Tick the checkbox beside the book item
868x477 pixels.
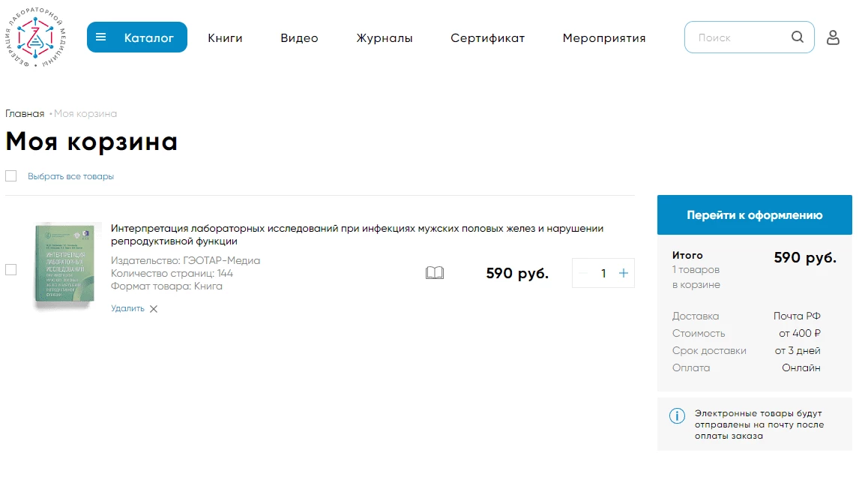[11, 270]
